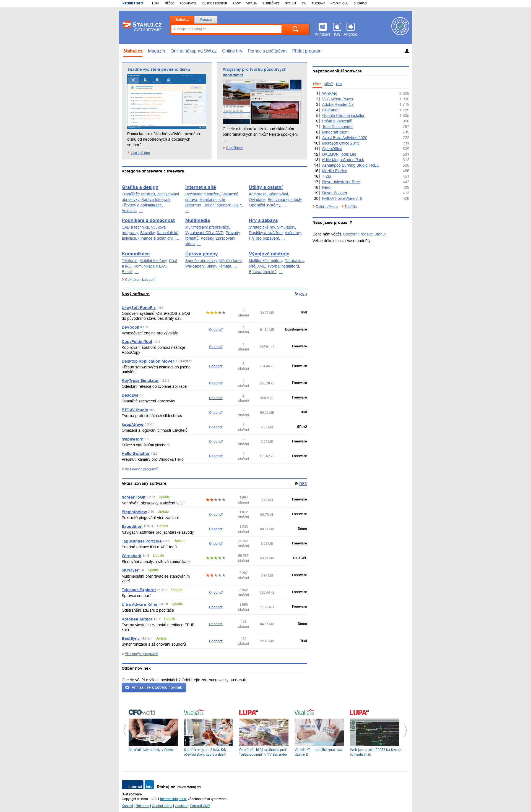This screenshot has height=812, width=531.
Task: Click previous arrow in article carousel
Action: coord(125,730)
